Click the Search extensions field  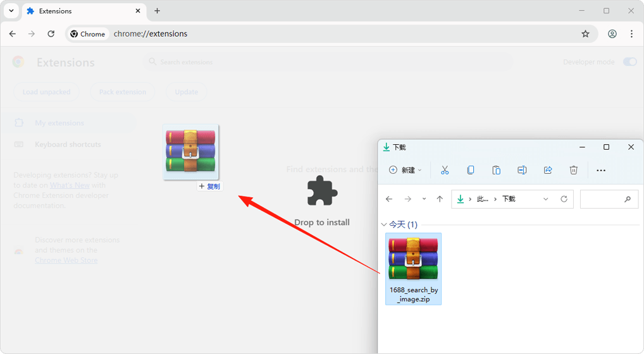pyautogui.click(x=329, y=62)
